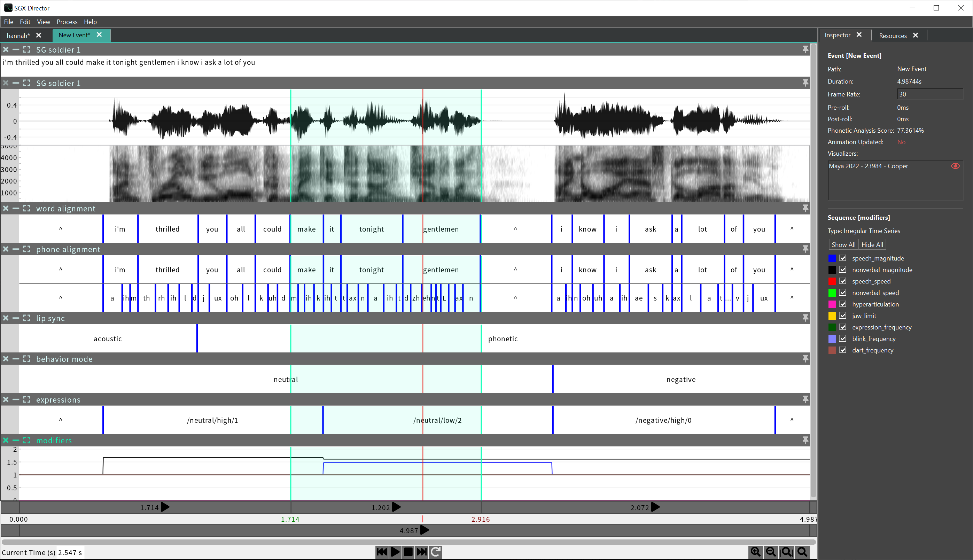The width and height of the screenshot is (973, 560).
Task: Switch to the hannah* tab
Action: coord(18,36)
